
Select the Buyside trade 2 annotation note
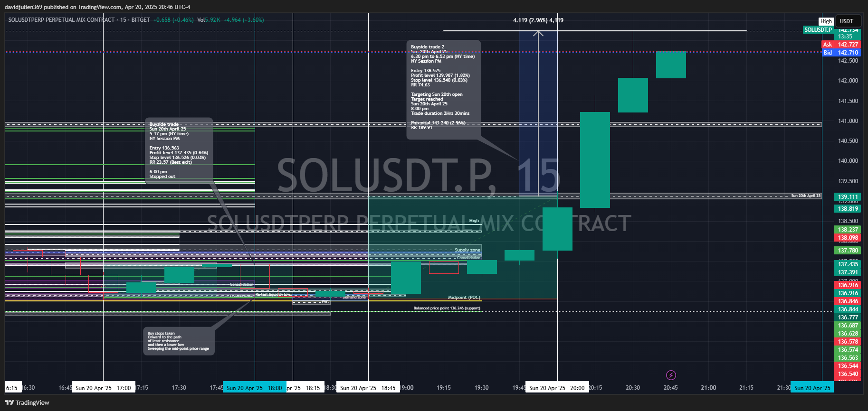(x=444, y=90)
